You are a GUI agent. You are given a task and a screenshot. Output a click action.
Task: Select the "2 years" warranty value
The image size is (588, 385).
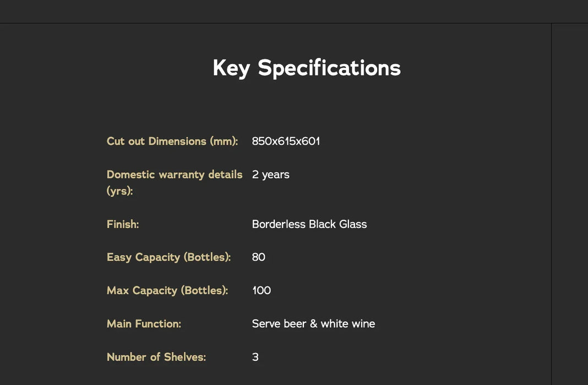click(270, 175)
